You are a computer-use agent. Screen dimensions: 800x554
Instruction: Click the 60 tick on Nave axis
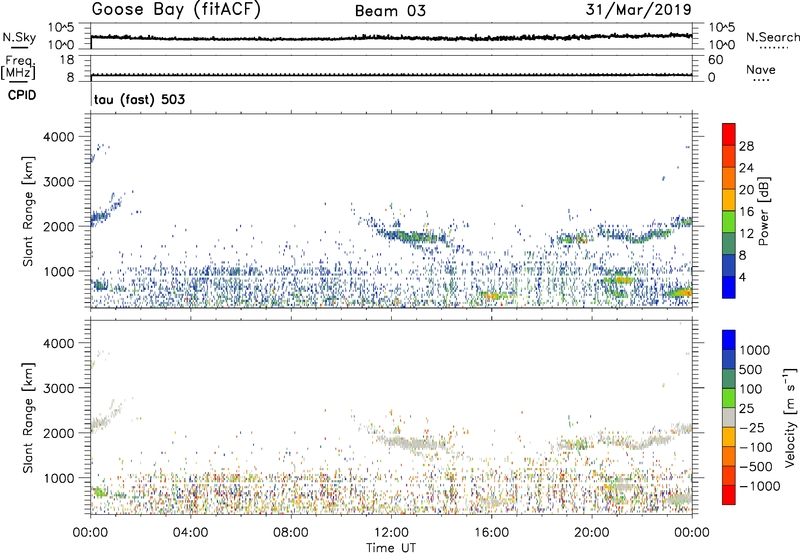pyautogui.click(x=715, y=60)
